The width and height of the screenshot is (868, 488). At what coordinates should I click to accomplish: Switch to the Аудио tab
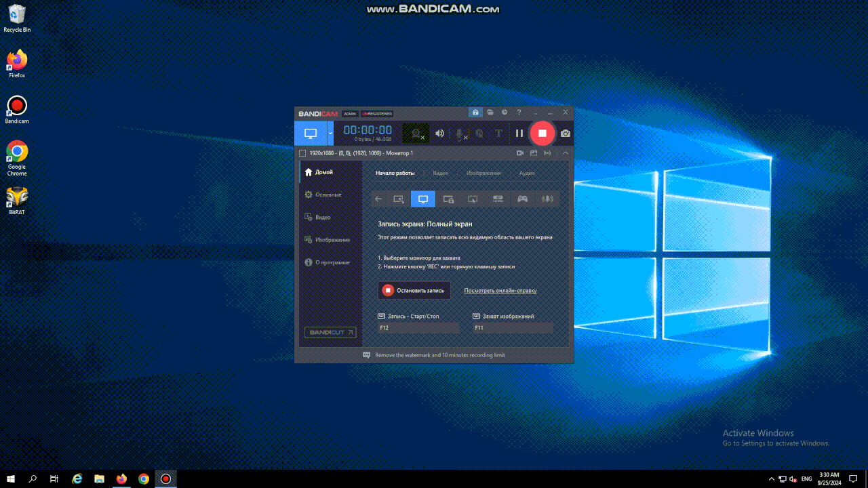click(527, 173)
